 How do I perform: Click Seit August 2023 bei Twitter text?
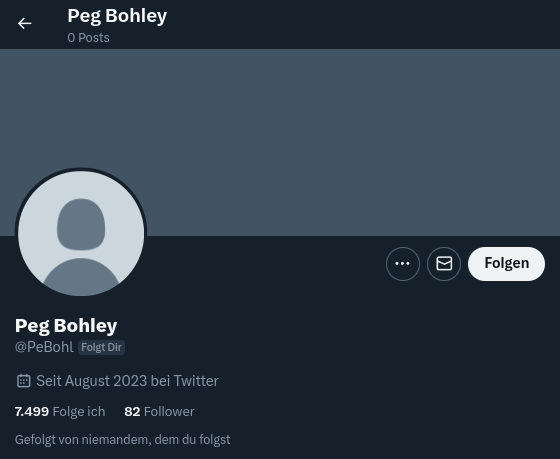click(x=127, y=381)
